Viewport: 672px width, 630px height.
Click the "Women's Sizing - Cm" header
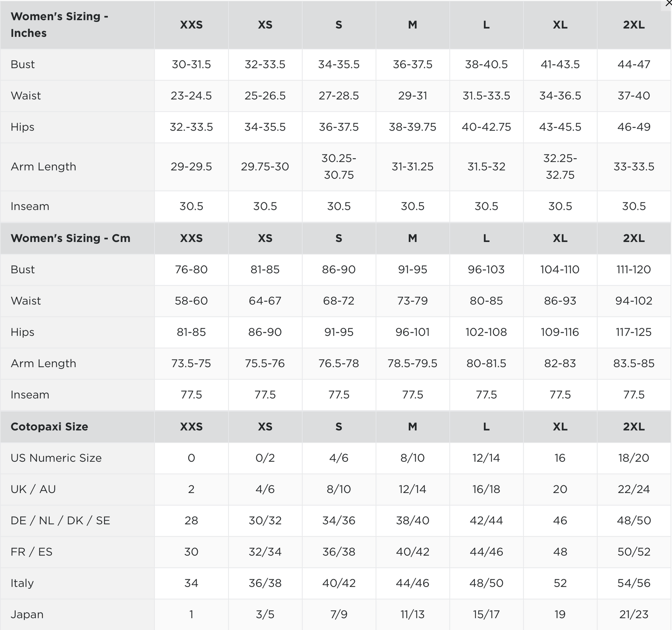[71, 238]
